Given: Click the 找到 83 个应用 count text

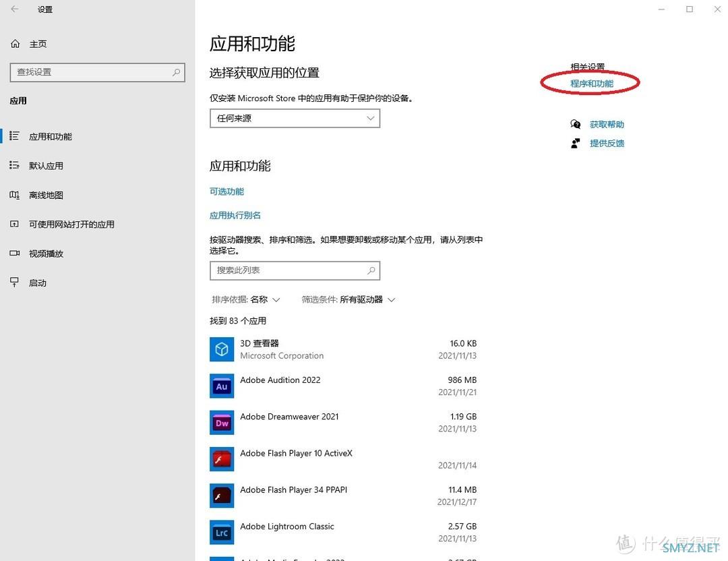Looking at the screenshot, I should coord(238,321).
